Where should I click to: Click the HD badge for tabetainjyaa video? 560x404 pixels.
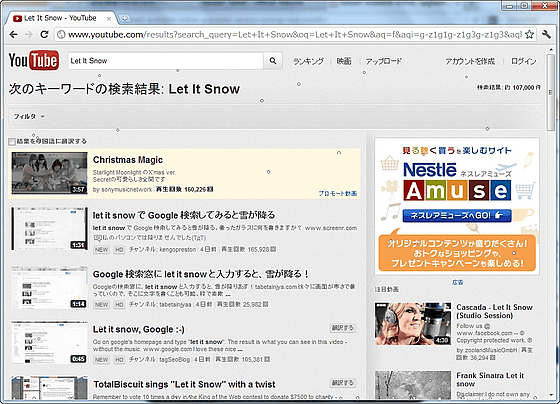pos(119,304)
